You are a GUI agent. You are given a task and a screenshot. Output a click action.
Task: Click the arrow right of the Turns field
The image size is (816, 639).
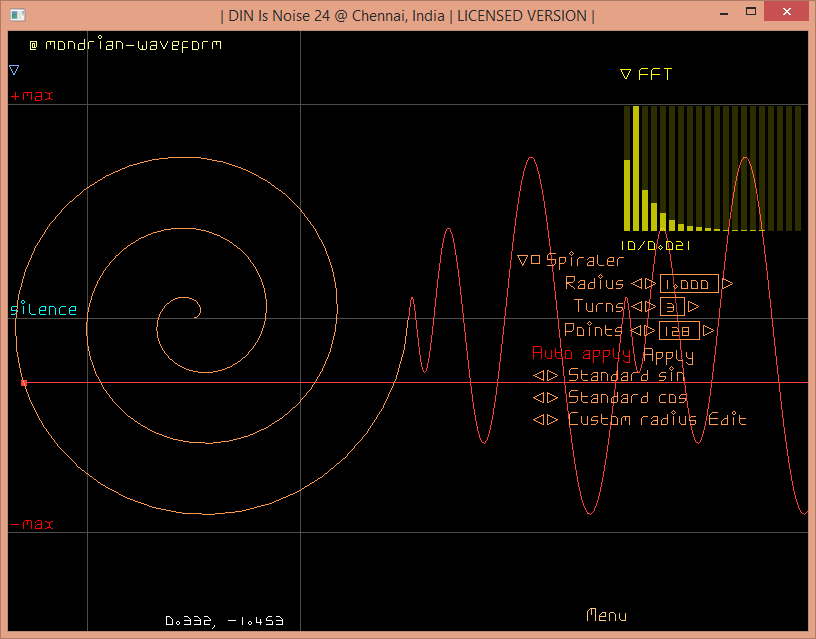click(x=693, y=307)
